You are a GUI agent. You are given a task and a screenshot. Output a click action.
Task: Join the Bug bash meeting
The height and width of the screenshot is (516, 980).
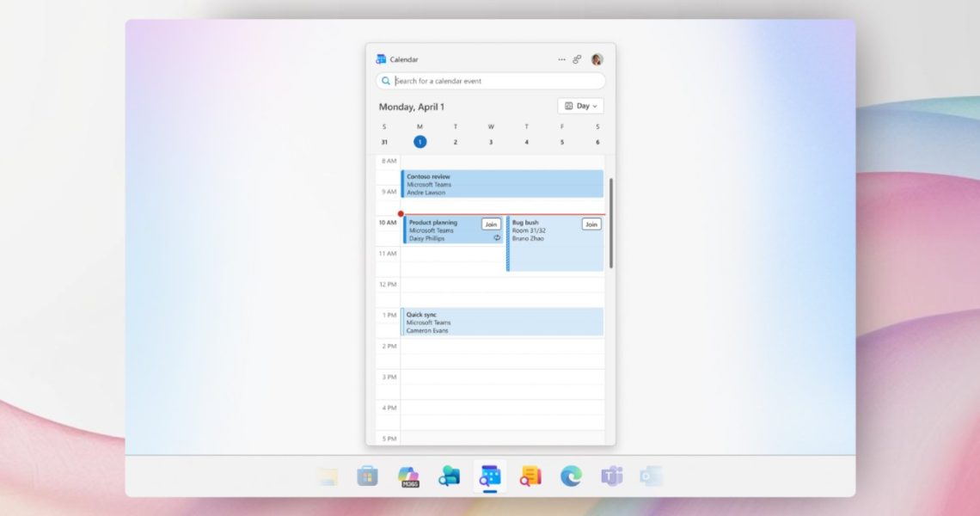point(591,224)
